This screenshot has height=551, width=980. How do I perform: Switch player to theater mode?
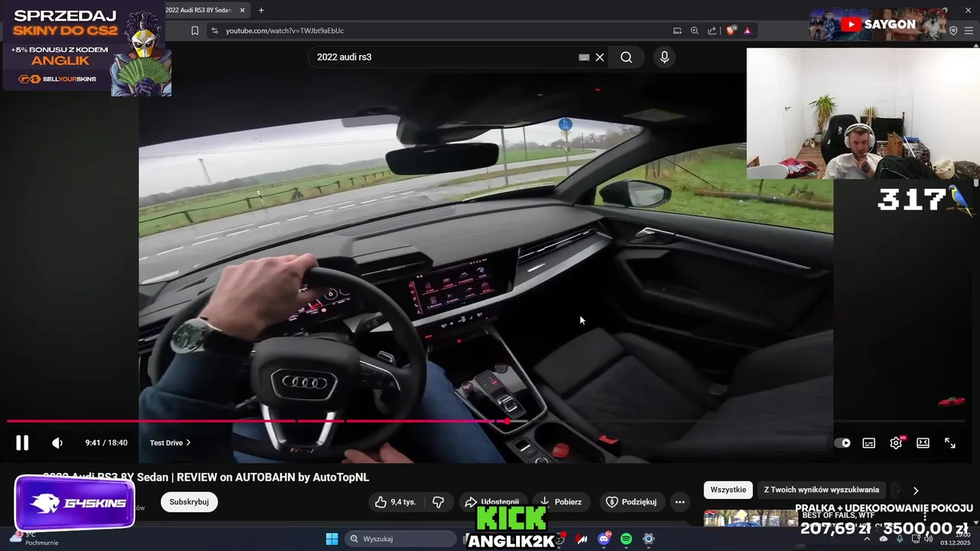point(923,442)
